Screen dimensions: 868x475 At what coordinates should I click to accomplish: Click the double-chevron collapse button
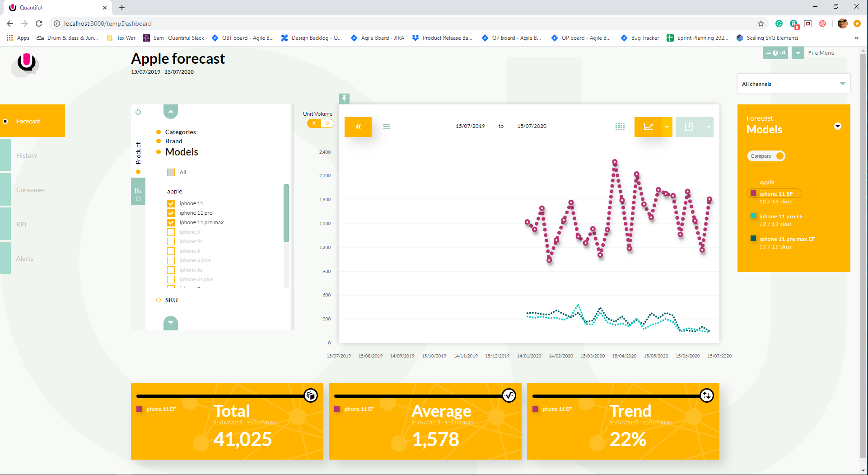point(358,127)
